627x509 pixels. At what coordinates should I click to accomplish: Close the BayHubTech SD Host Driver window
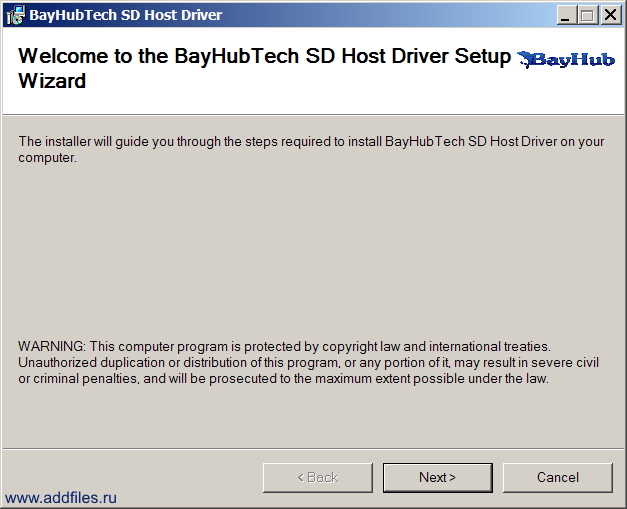(609, 15)
